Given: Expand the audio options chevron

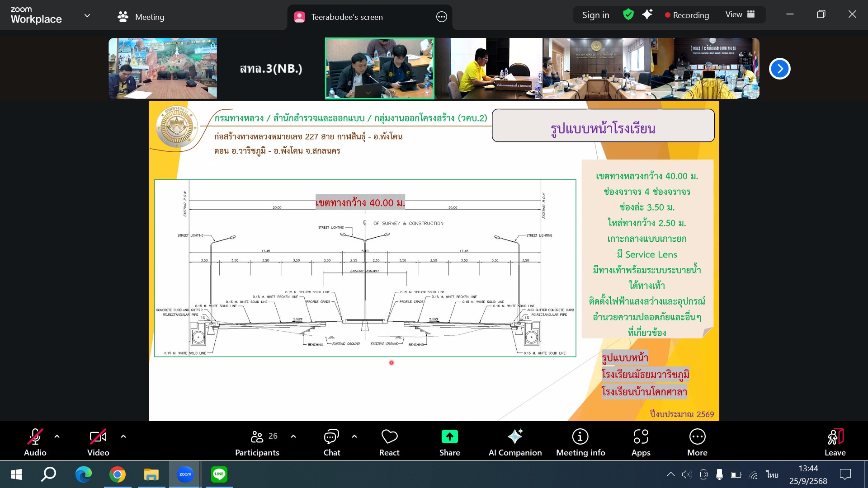Looking at the screenshot, I should (x=57, y=436).
